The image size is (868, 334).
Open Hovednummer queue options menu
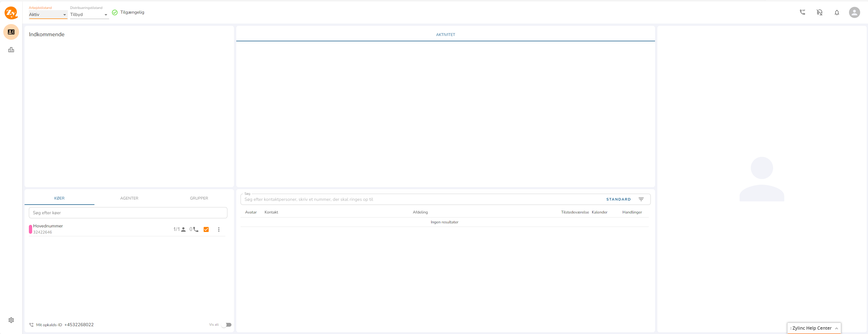point(219,229)
